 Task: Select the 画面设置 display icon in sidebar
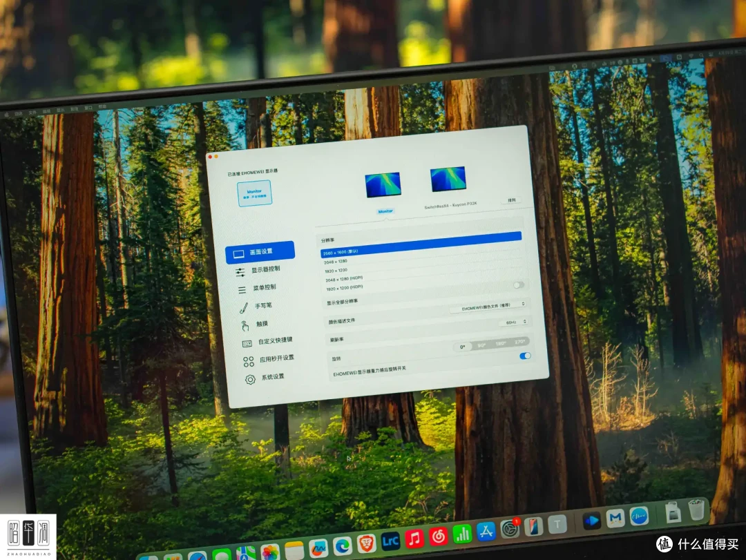(x=238, y=254)
